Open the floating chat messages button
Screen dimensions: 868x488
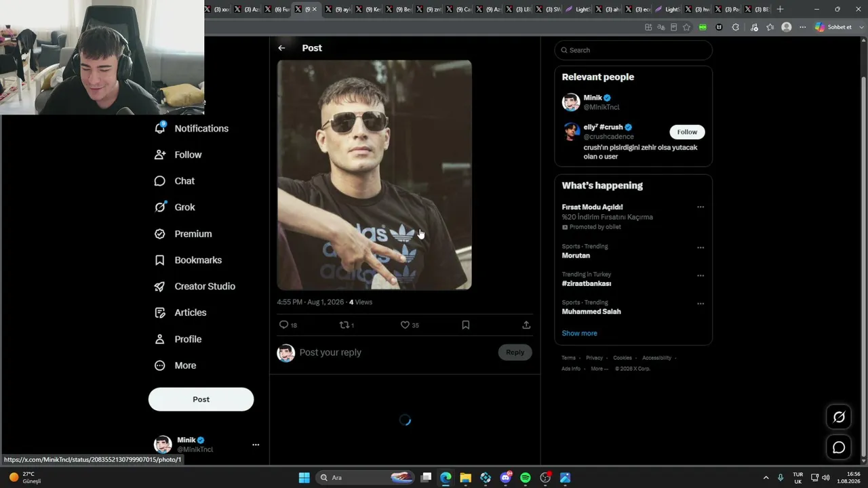pyautogui.click(x=839, y=447)
